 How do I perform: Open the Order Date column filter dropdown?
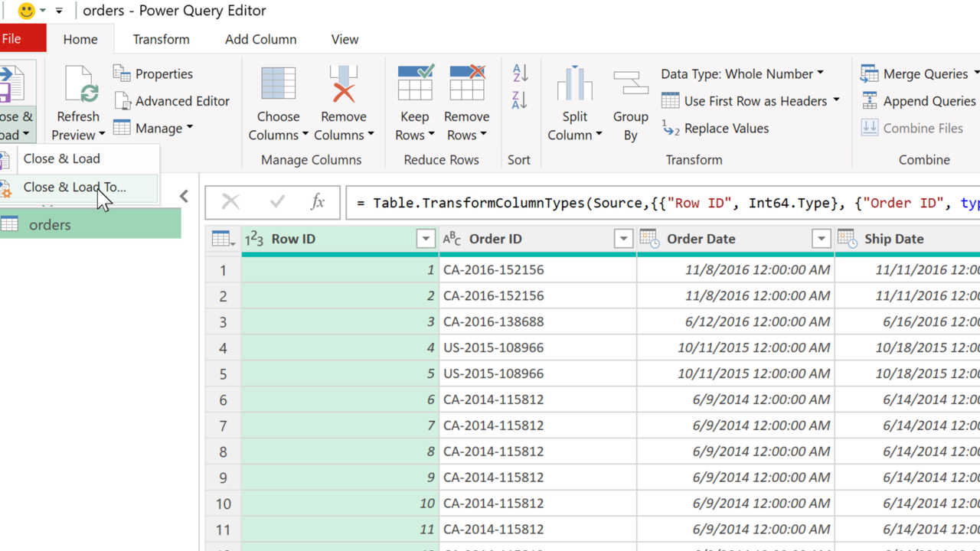coord(821,240)
